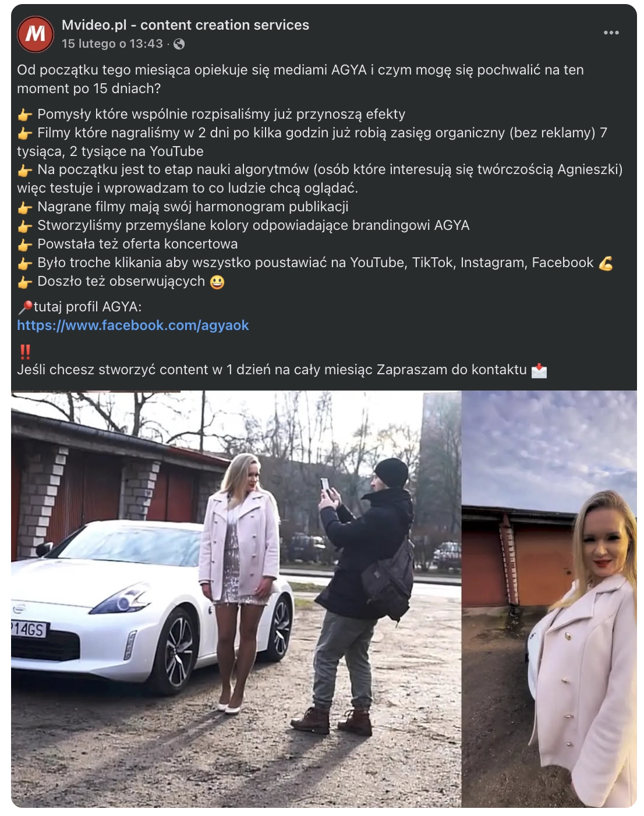644x816 pixels.
Task: Click the grinning face emoji after obserwujących
Action: [217, 282]
